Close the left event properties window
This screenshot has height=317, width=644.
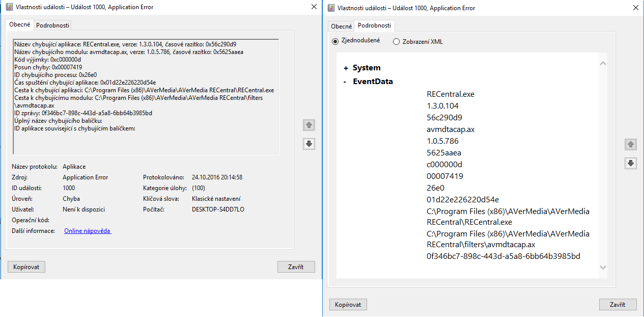pos(313,7)
